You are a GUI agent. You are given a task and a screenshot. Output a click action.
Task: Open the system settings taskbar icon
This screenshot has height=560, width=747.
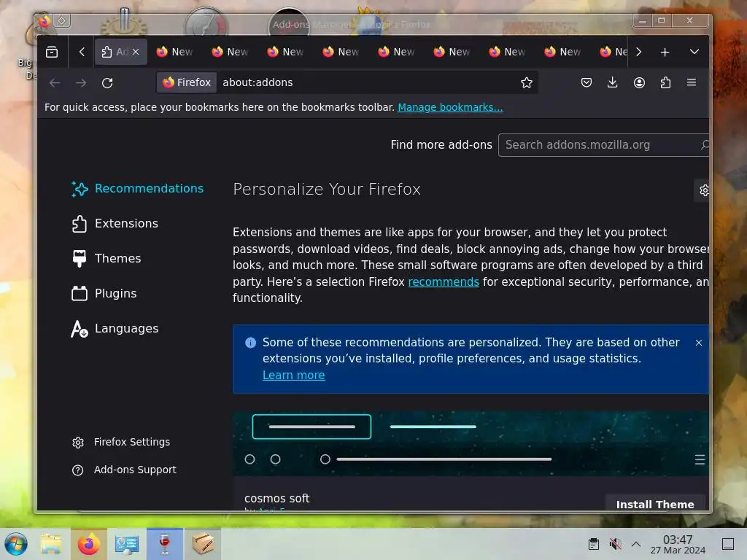tap(127, 544)
